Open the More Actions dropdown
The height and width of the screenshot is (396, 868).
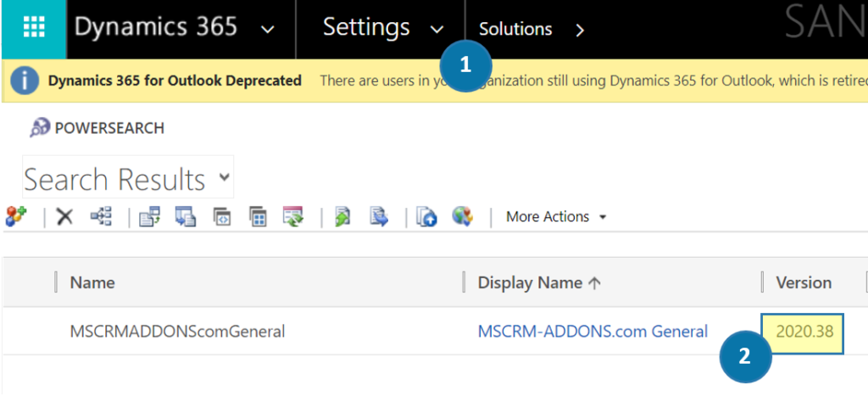pos(556,216)
